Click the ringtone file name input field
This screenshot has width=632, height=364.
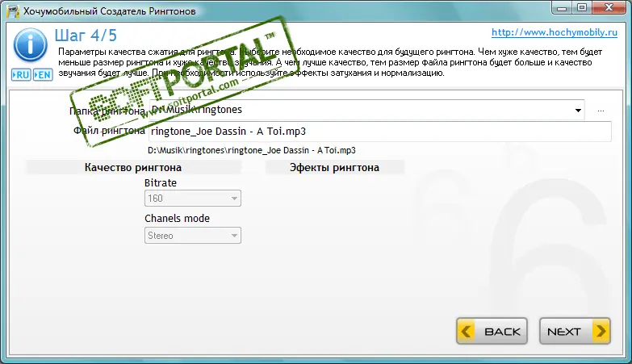tap(379, 132)
